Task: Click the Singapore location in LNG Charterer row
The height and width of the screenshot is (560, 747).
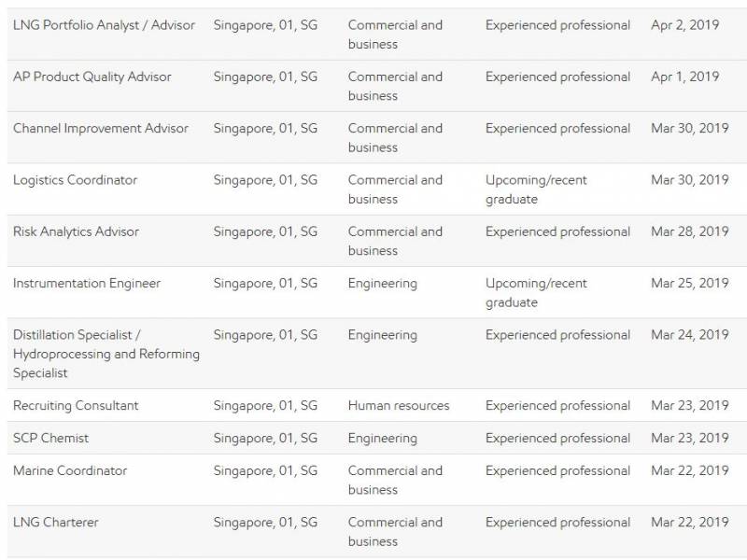Action: (x=265, y=522)
